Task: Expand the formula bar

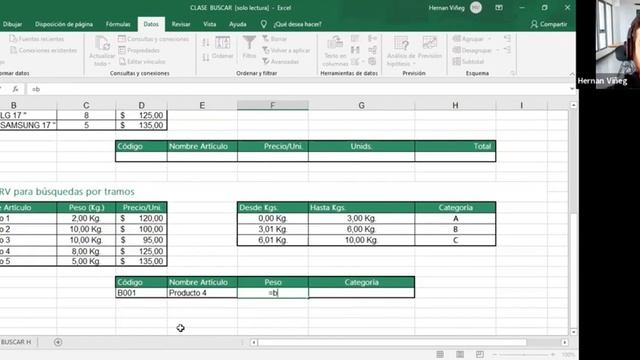Action: [572, 89]
